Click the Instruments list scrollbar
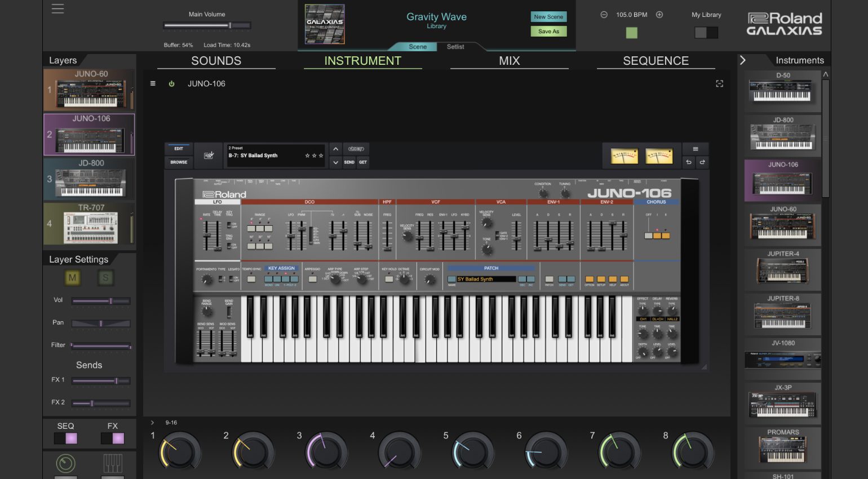This screenshot has width=868, height=479. click(826, 138)
